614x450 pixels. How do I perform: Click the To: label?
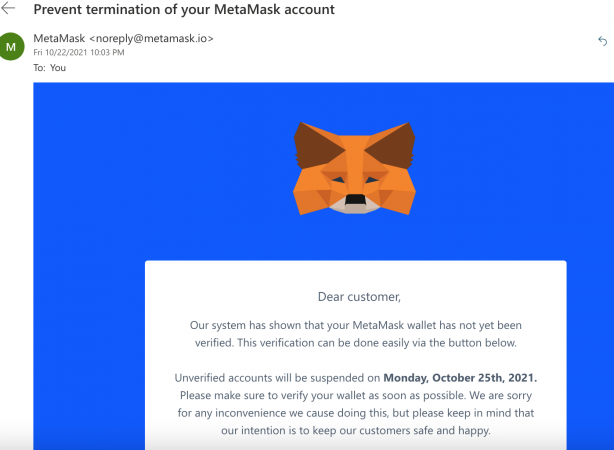click(40, 67)
